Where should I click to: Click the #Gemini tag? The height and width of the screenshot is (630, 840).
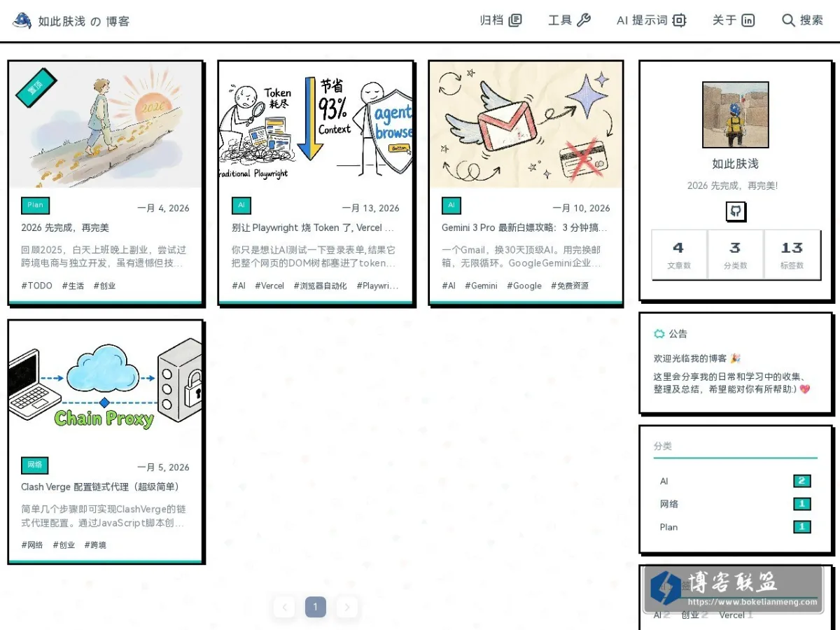click(x=481, y=286)
